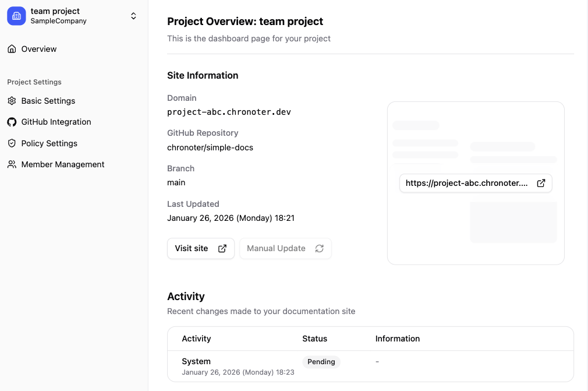
Task: Open Policy Settings
Action: point(49,143)
